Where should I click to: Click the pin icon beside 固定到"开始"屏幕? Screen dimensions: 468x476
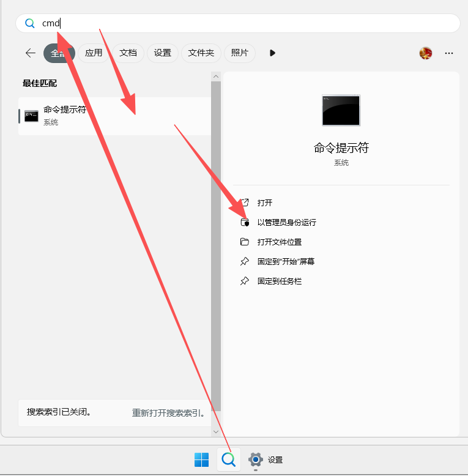tap(245, 261)
